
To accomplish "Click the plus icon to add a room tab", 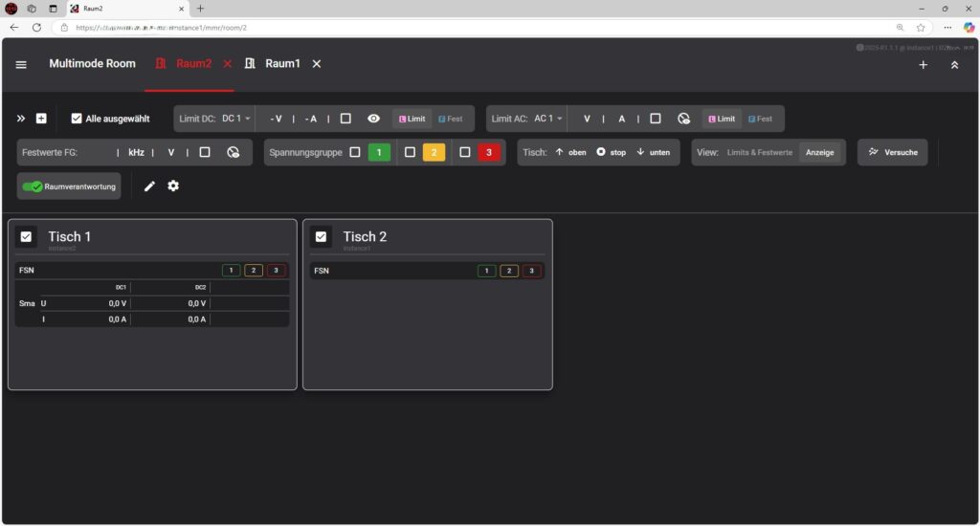I will (x=923, y=64).
